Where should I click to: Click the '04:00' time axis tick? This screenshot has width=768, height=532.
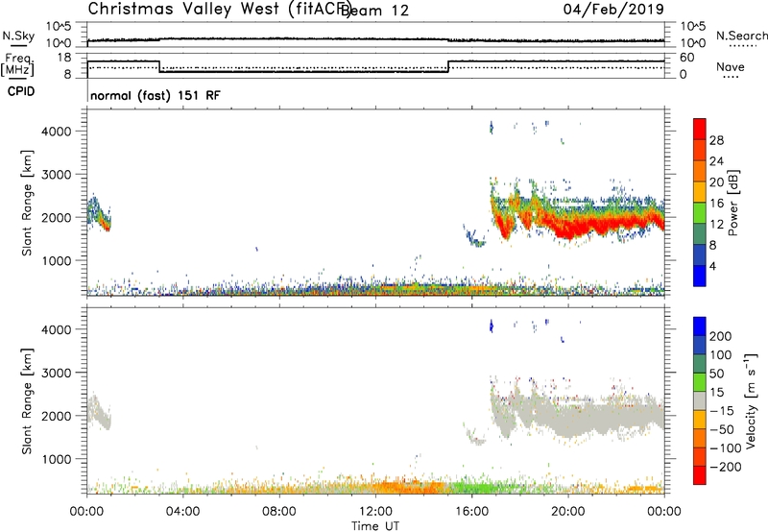click(x=182, y=512)
